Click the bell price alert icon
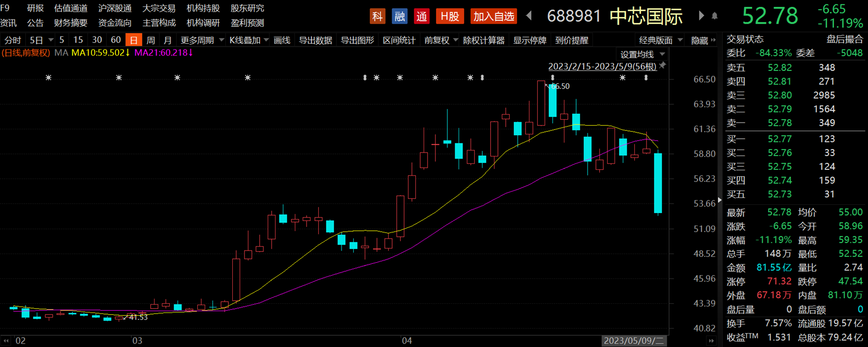Image resolution: width=868 pixels, height=347 pixels. point(714,16)
